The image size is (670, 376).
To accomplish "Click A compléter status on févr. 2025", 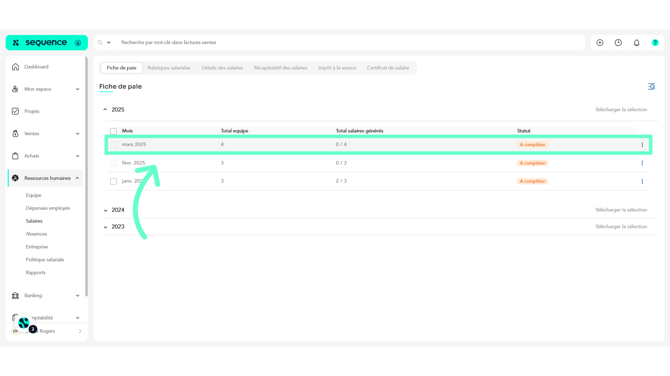I will click(532, 163).
